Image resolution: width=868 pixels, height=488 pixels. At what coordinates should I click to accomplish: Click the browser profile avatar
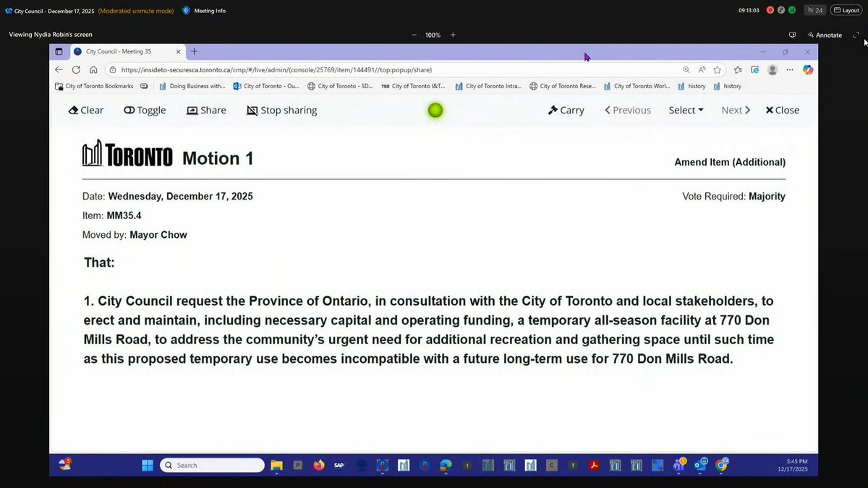click(x=773, y=70)
